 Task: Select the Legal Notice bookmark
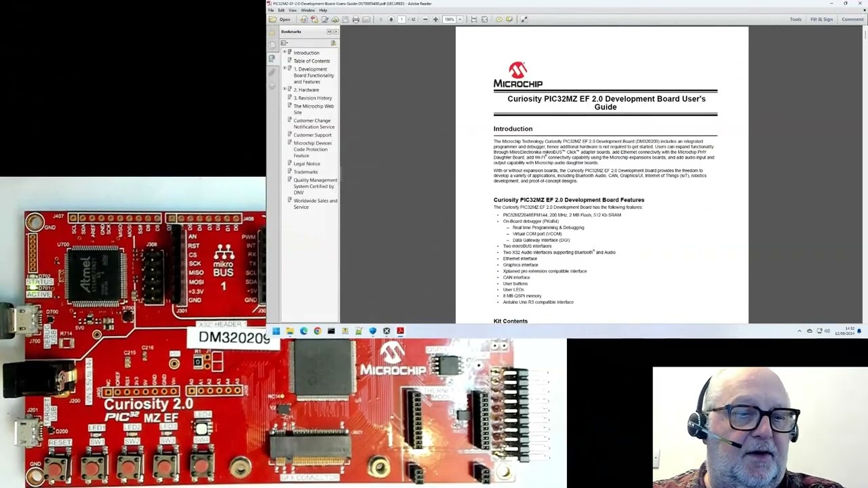[307, 164]
